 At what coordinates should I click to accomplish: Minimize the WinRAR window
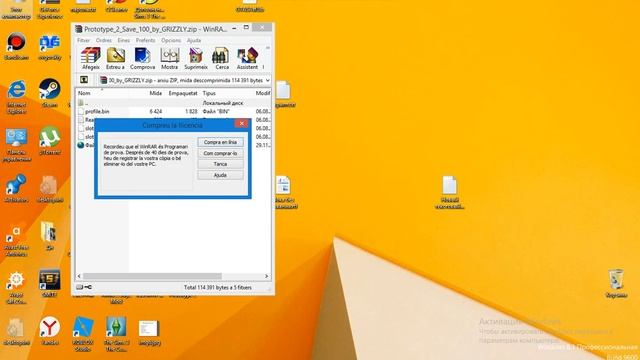[234, 29]
